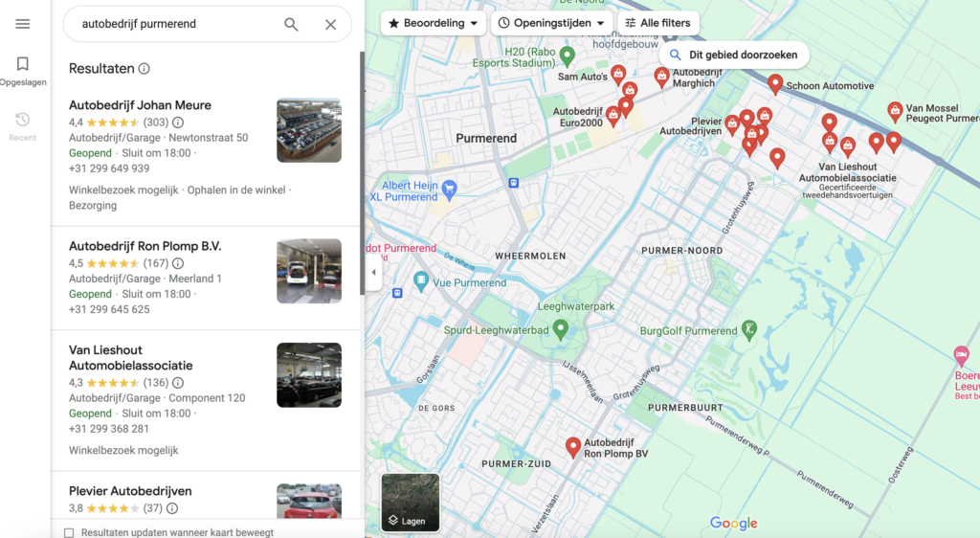Enable Resultaten updaten wanneer kaart beweegt checkbox
980x538 pixels.
[69, 533]
